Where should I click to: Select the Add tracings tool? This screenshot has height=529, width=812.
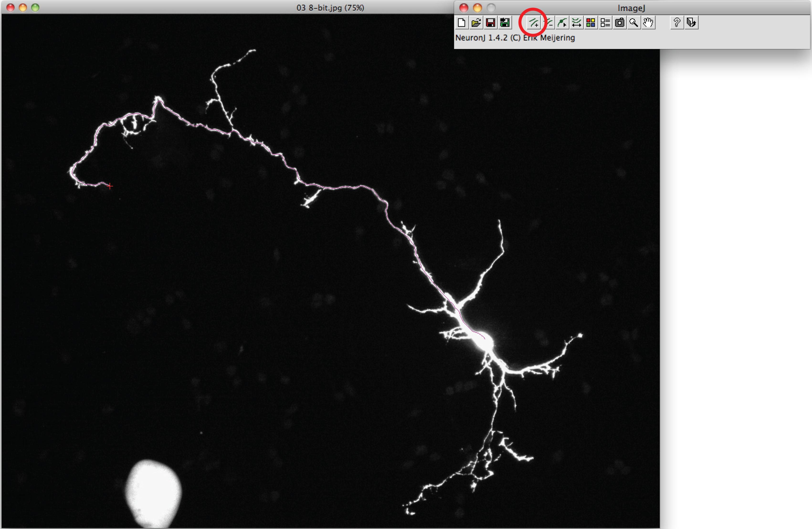coord(534,23)
